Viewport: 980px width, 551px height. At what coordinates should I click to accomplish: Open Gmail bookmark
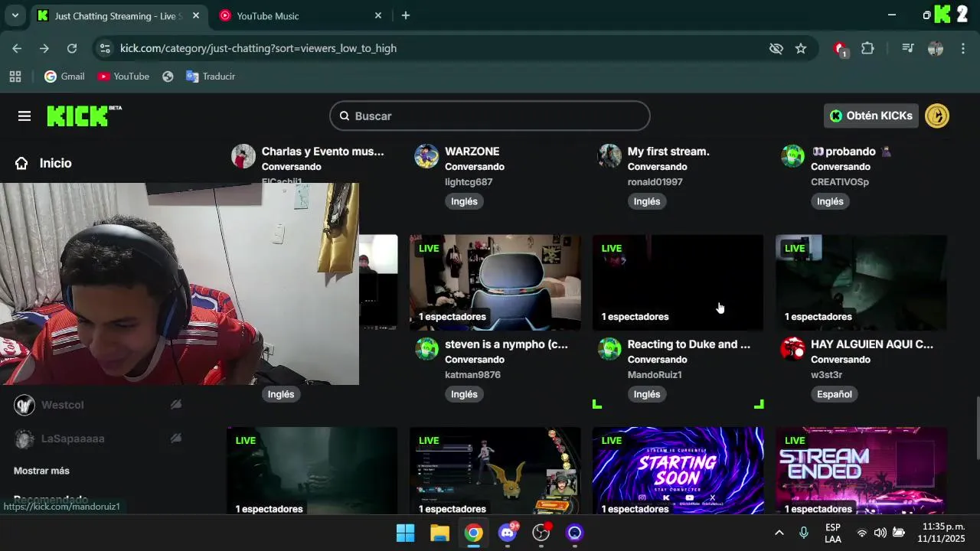64,77
